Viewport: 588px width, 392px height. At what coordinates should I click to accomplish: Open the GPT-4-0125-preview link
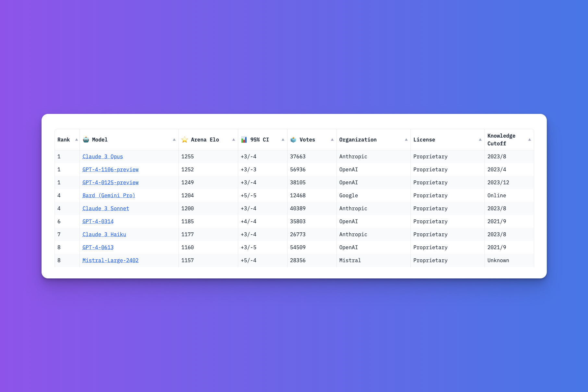click(x=110, y=182)
